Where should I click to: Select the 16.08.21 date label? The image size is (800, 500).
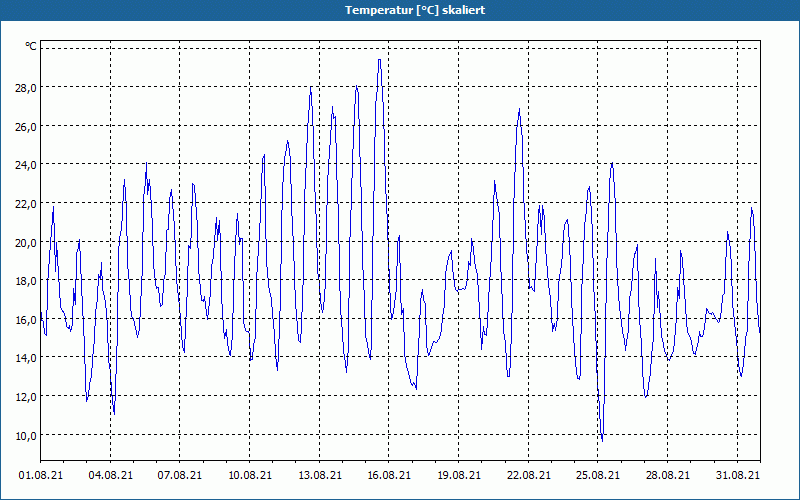(389, 476)
